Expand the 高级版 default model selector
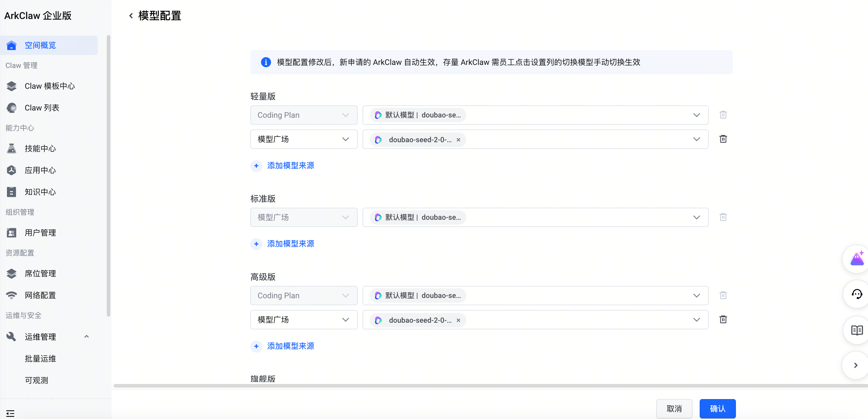 click(x=535, y=295)
